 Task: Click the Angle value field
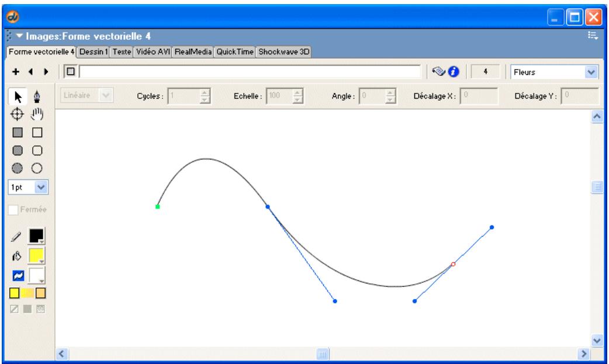[x=372, y=96]
